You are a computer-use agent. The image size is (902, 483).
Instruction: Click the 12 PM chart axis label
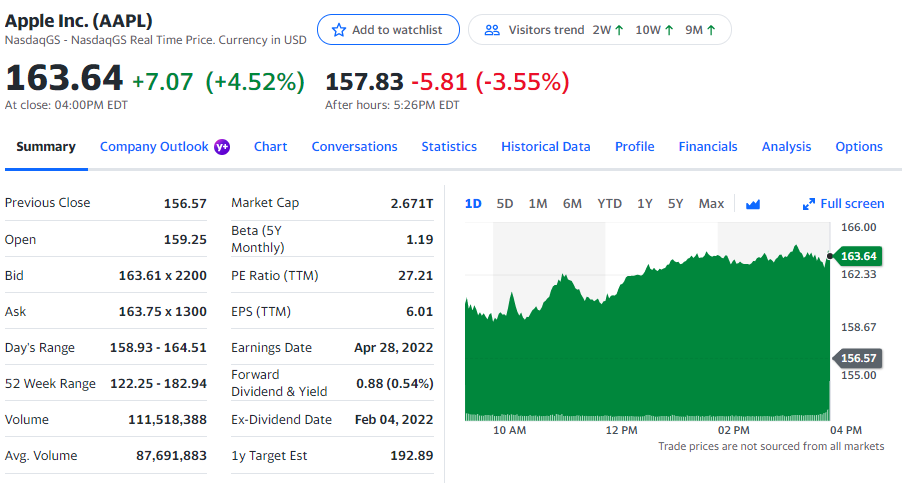621,430
